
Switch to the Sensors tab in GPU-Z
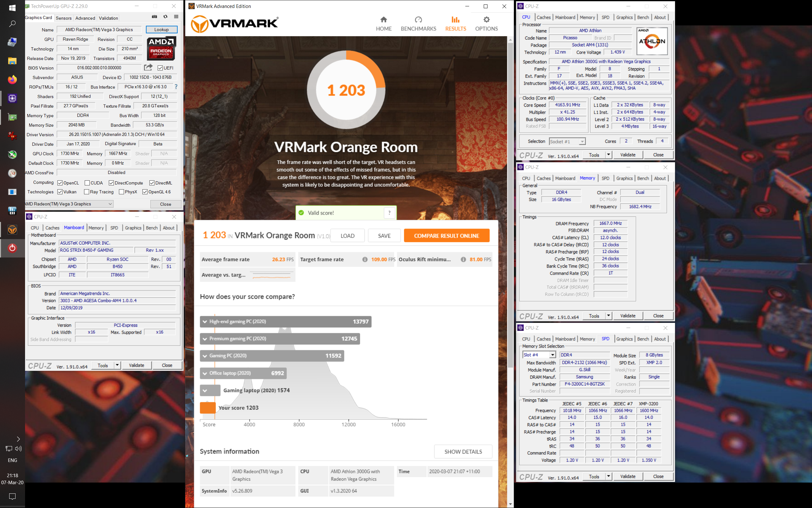[x=63, y=18]
